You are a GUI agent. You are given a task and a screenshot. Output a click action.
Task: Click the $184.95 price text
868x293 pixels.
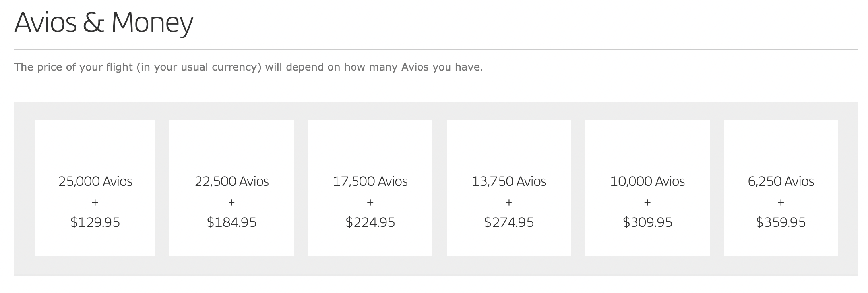pyautogui.click(x=232, y=222)
